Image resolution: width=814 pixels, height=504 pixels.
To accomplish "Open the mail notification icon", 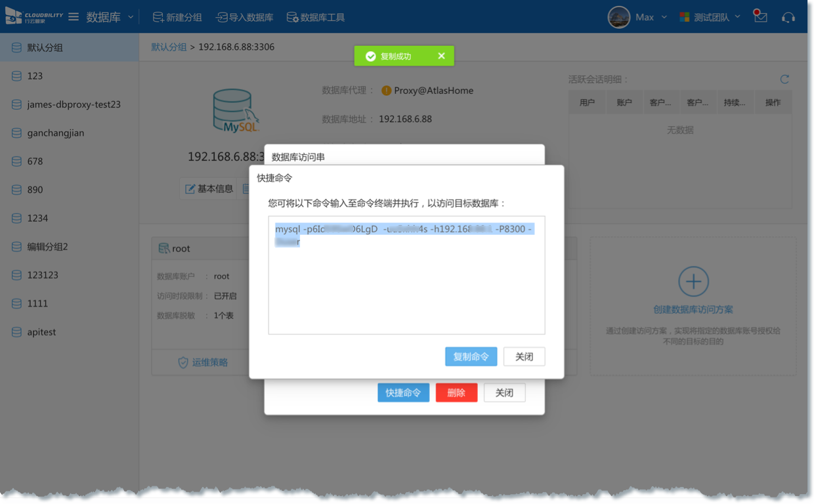I will click(x=760, y=17).
